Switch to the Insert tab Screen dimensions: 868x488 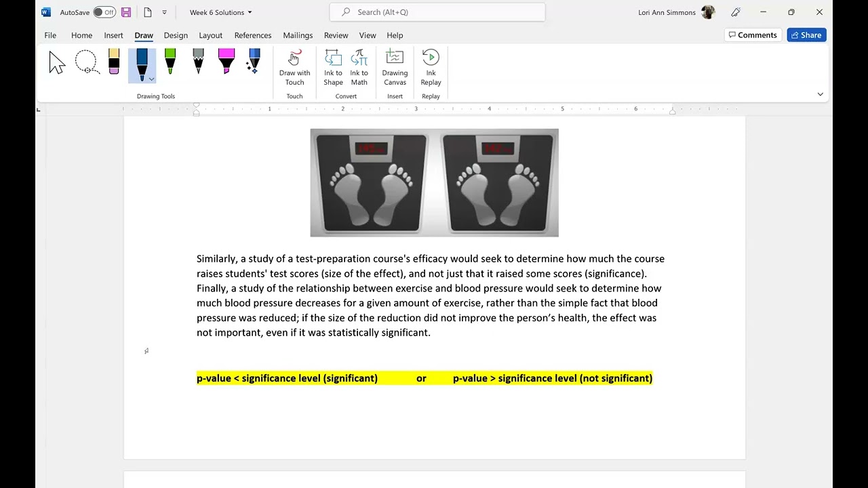[113, 35]
